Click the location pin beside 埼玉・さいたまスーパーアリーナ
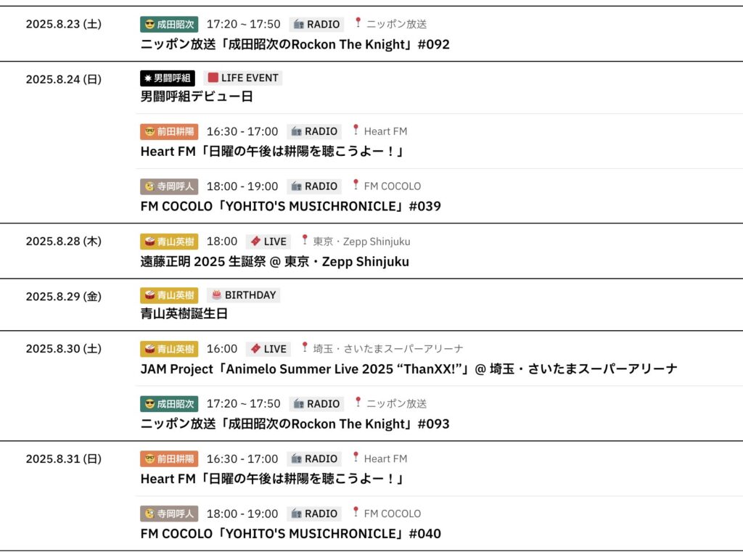 click(x=305, y=347)
